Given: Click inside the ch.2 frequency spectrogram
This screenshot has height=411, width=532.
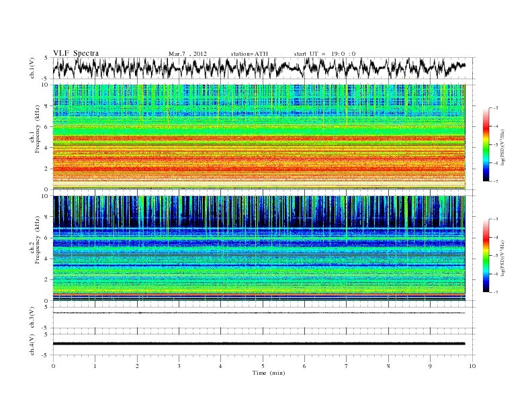Looking at the screenshot, I should [259, 248].
